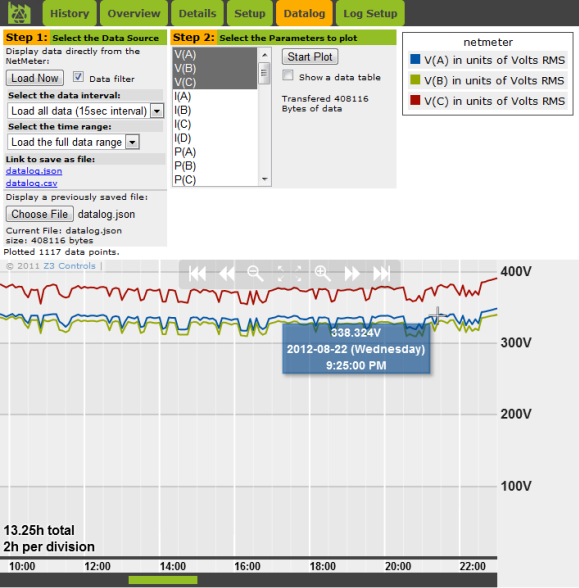This screenshot has width=579, height=588.
Task: Toggle the Data filter checkbox
Action: 78,77
